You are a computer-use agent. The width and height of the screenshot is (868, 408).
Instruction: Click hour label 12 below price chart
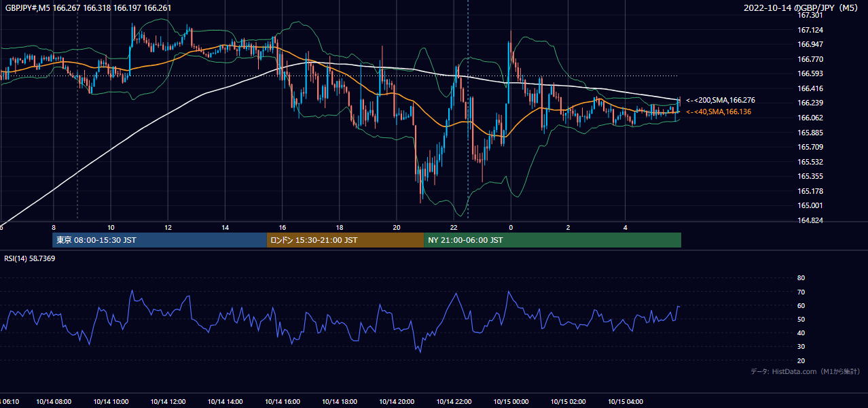click(x=168, y=227)
